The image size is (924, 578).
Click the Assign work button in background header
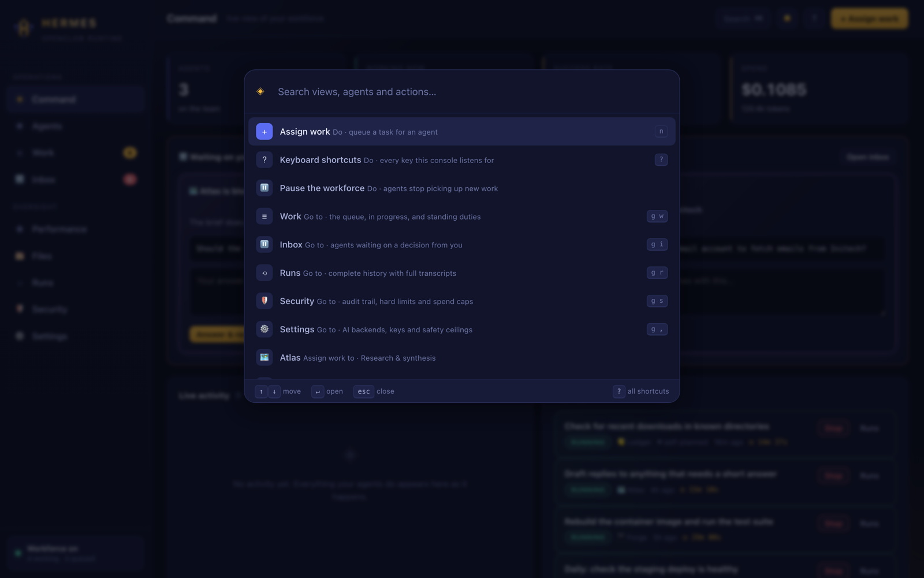(869, 18)
